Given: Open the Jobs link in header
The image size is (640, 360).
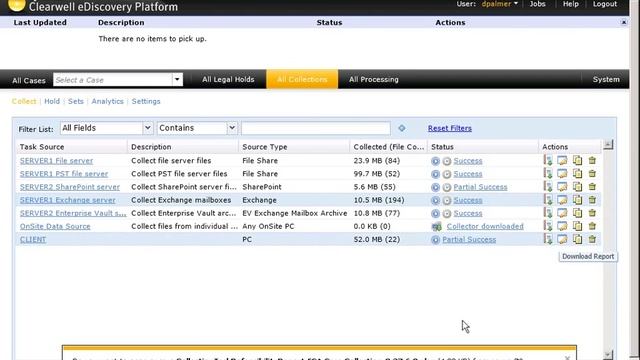Looking at the screenshot, I should click(x=537, y=4).
